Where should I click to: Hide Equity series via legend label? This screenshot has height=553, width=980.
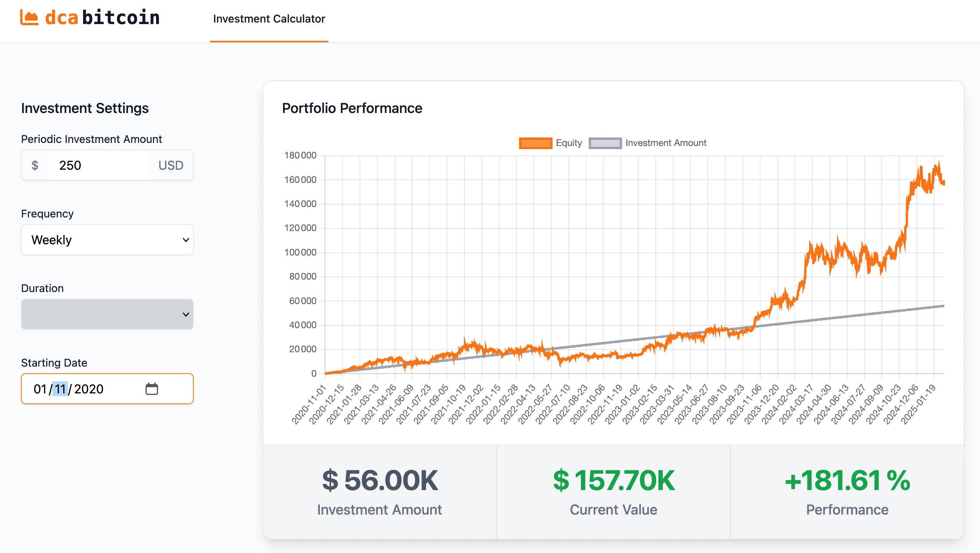(569, 143)
